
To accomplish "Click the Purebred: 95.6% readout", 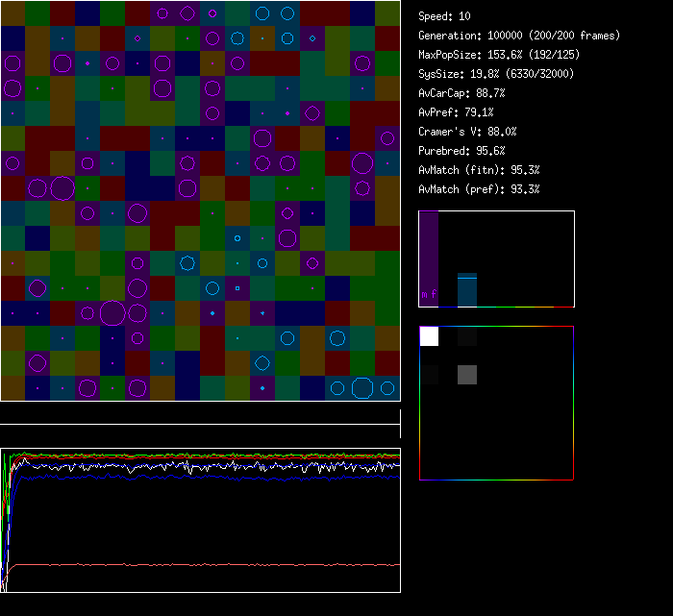I will coord(462,151).
